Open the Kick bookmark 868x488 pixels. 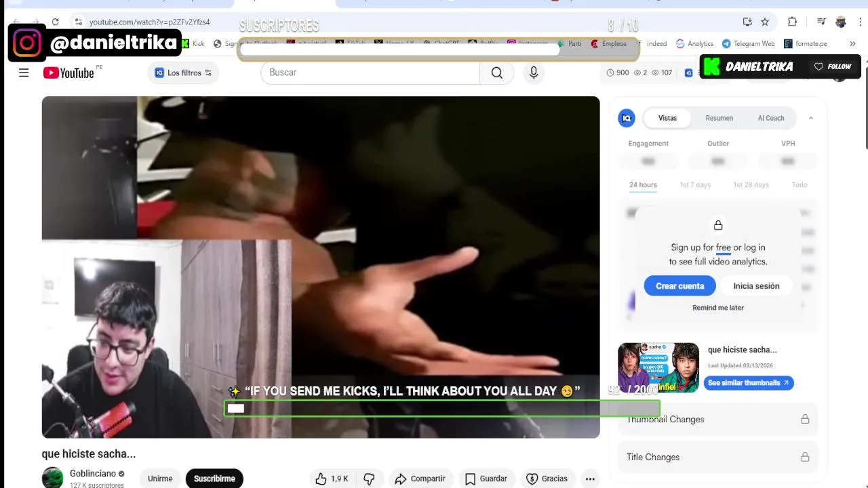click(x=193, y=43)
